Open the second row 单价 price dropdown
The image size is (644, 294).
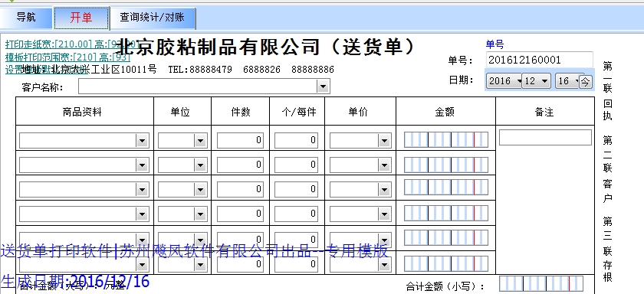coord(384,165)
